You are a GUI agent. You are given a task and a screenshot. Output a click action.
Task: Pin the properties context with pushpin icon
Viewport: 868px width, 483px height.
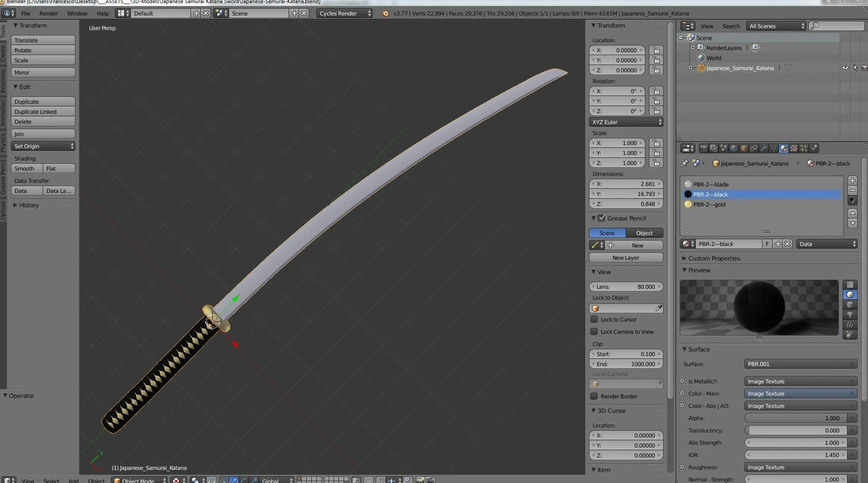click(x=685, y=163)
